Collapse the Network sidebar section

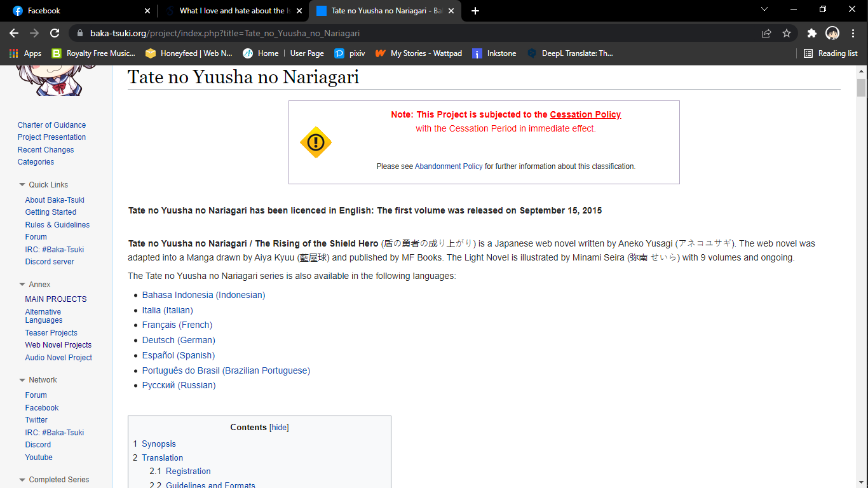pos(23,380)
